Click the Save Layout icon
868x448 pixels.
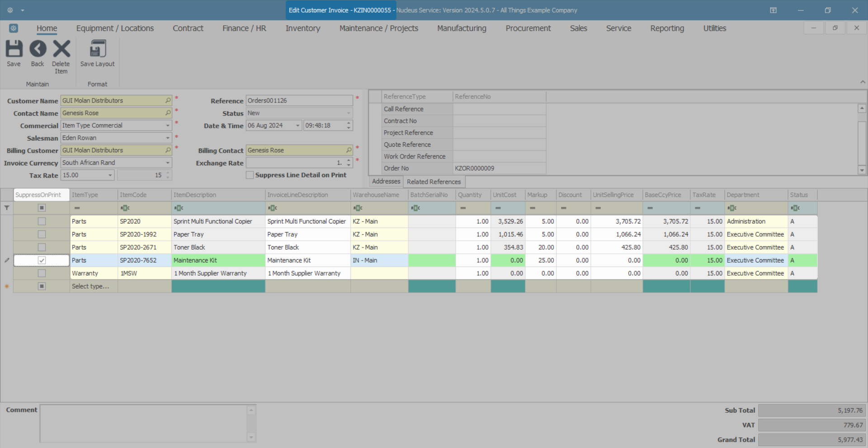[x=97, y=49]
